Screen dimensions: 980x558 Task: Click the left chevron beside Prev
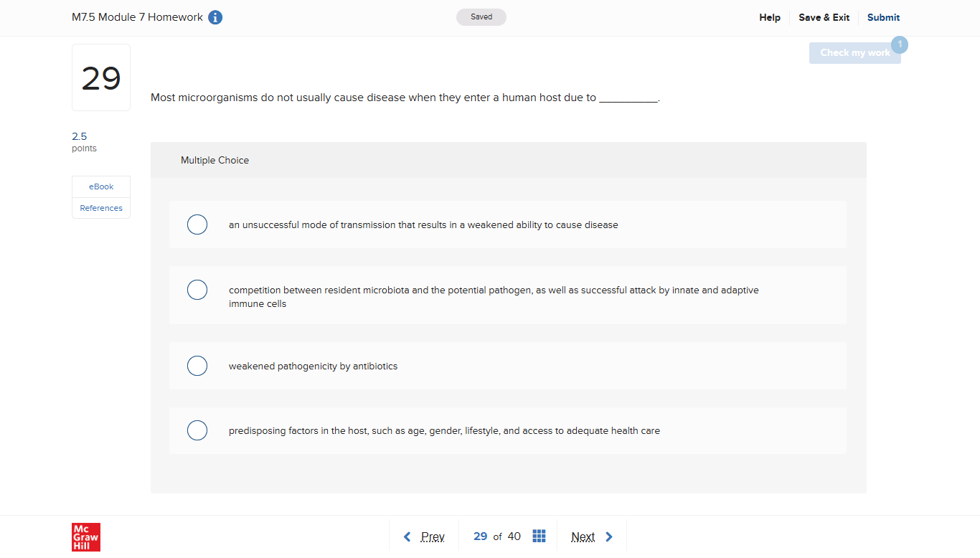coord(407,536)
